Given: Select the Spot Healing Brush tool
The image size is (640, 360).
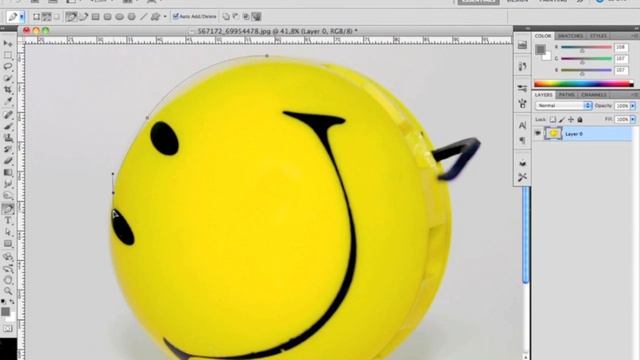Looking at the screenshot, I should point(8,115).
